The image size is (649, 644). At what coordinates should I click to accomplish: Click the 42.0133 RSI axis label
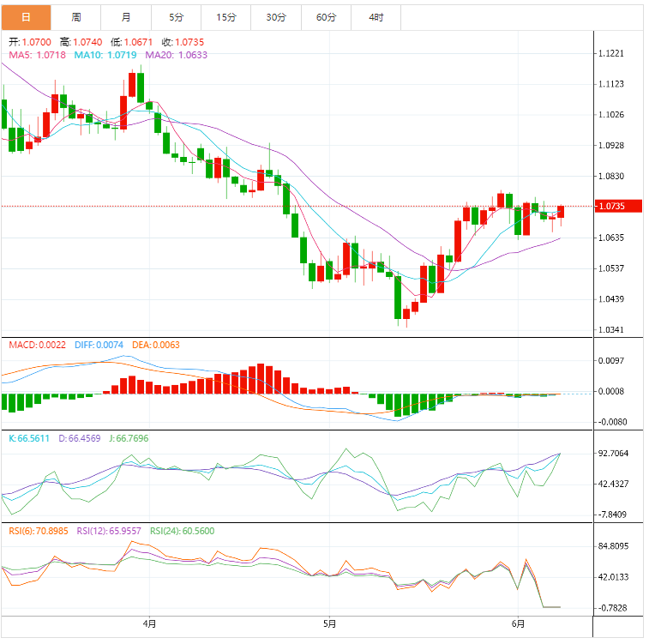[x=613, y=577]
